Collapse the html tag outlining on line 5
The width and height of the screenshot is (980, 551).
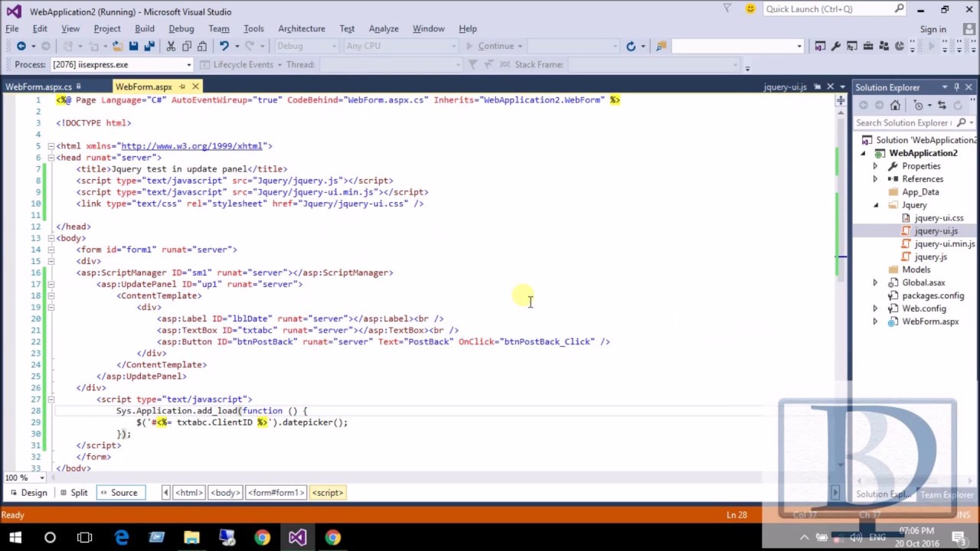[x=51, y=145]
